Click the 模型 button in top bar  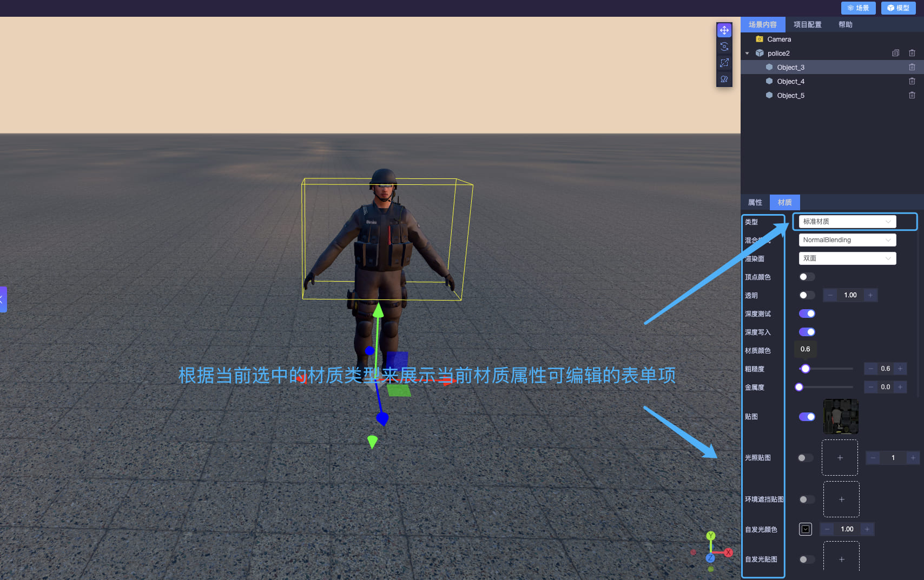pyautogui.click(x=898, y=8)
